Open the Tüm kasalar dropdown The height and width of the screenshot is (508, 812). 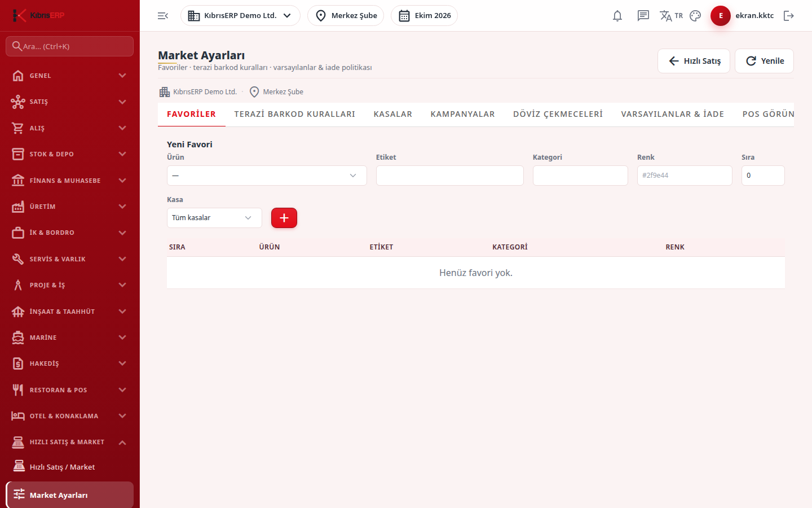click(x=214, y=218)
